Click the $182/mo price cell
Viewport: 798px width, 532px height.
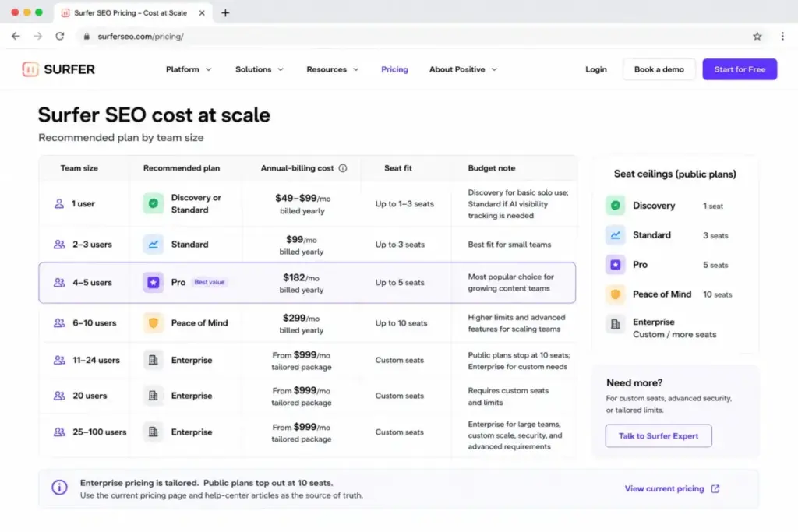(x=302, y=283)
